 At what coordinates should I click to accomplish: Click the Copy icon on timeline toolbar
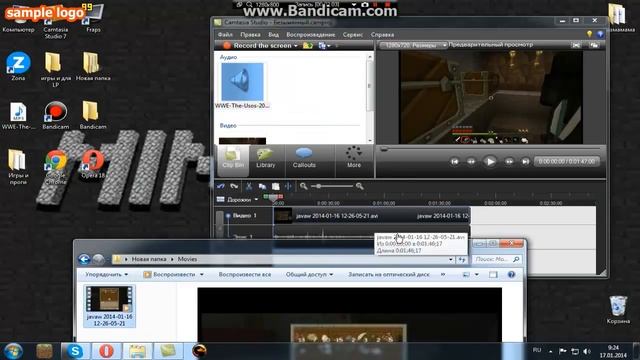(x=262, y=187)
